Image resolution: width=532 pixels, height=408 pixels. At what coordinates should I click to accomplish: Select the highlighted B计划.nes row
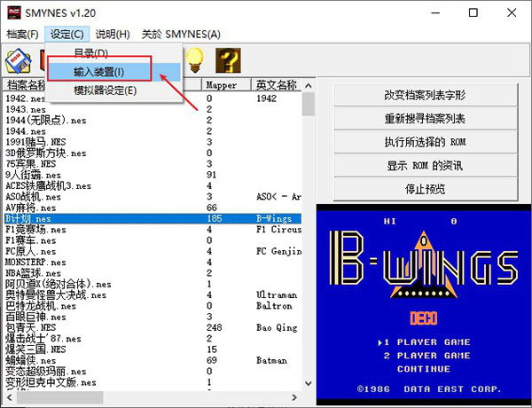click(x=153, y=218)
